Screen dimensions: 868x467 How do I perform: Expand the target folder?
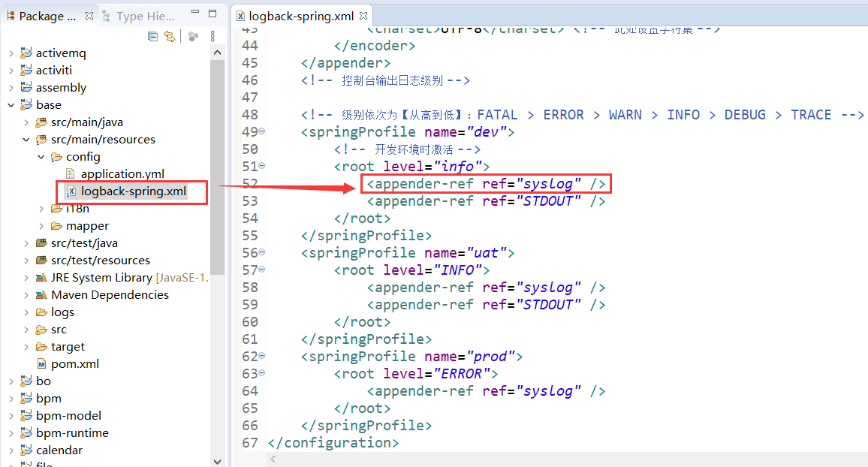click(26, 347)
